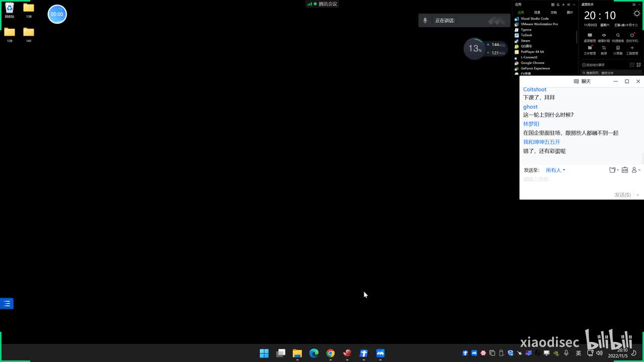Open the 文件管理 file manager tool
The height and width of the screenshot is (362, 644).
(590, 50)
